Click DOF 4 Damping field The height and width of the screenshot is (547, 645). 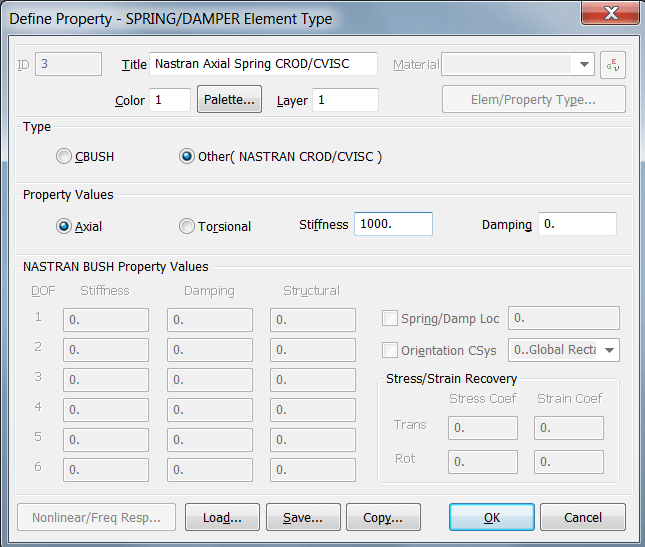pyautogui.click(x=210, y=410)
